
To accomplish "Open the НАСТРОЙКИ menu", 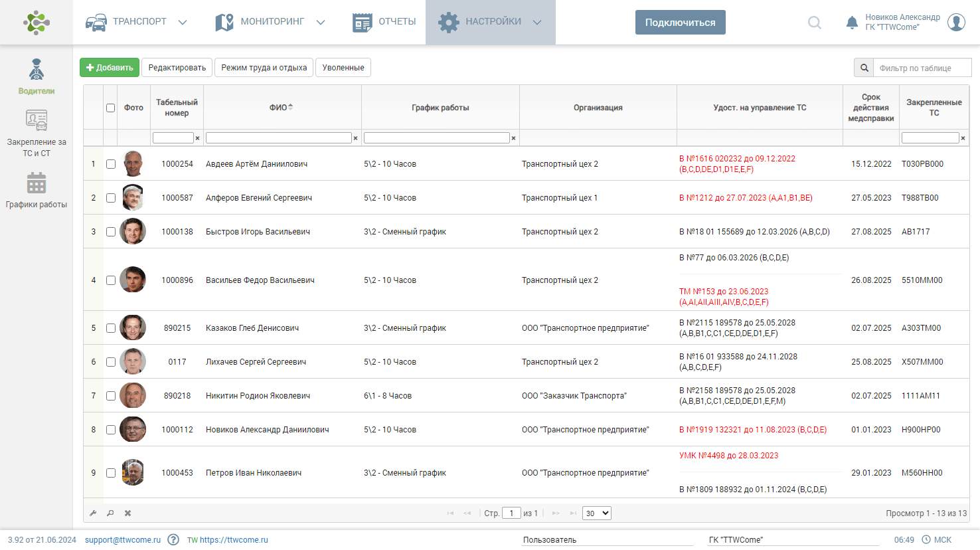I will (x=490, y=22).
